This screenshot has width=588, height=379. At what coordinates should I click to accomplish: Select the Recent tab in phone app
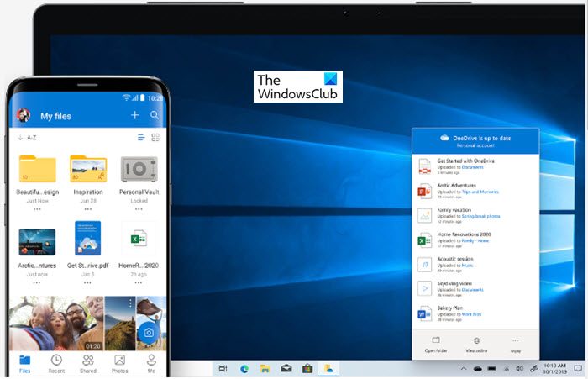[x=56, y=364]
